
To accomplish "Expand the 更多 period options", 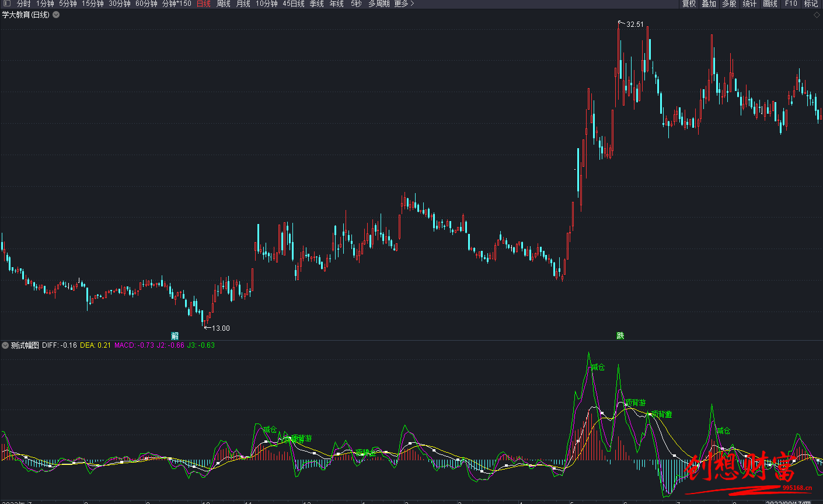I will click(x=404, y=3).
